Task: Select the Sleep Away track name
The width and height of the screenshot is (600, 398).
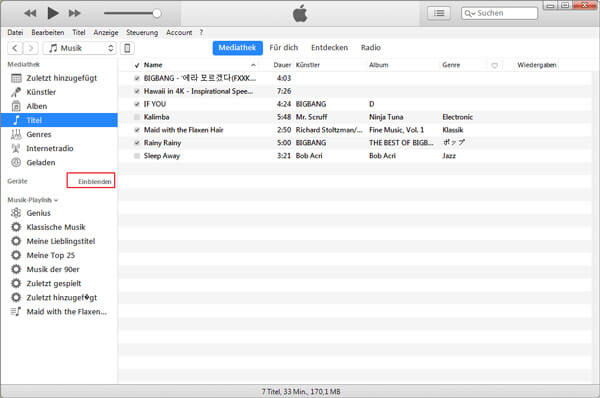Action: click(x=162, y=156)
